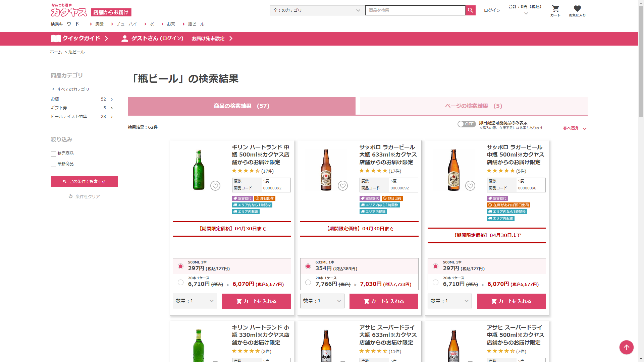Toggle same-day delivery only switch
This screenshot has height=362, width=644.
pos(466,124)
